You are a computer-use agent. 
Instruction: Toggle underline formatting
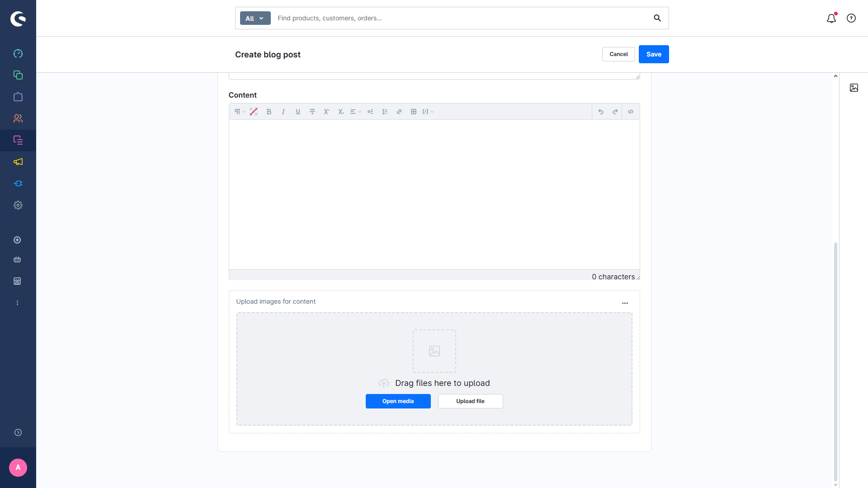[298, 112]
